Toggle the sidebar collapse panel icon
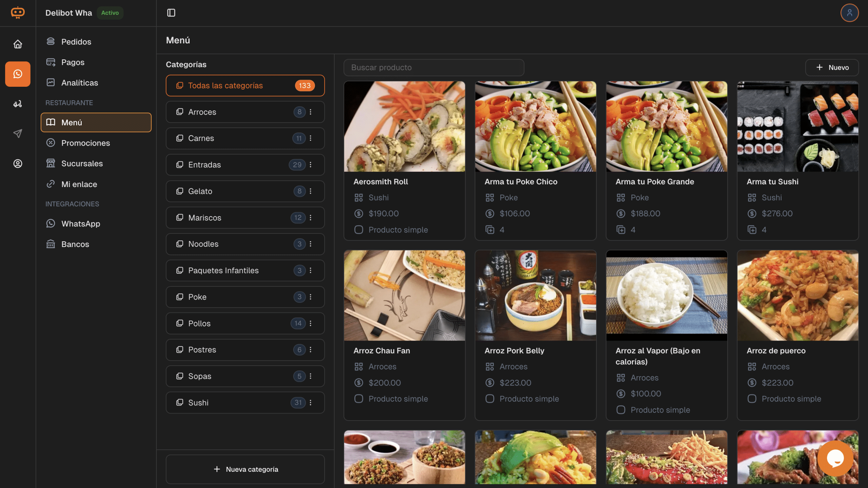 [171, 13]
